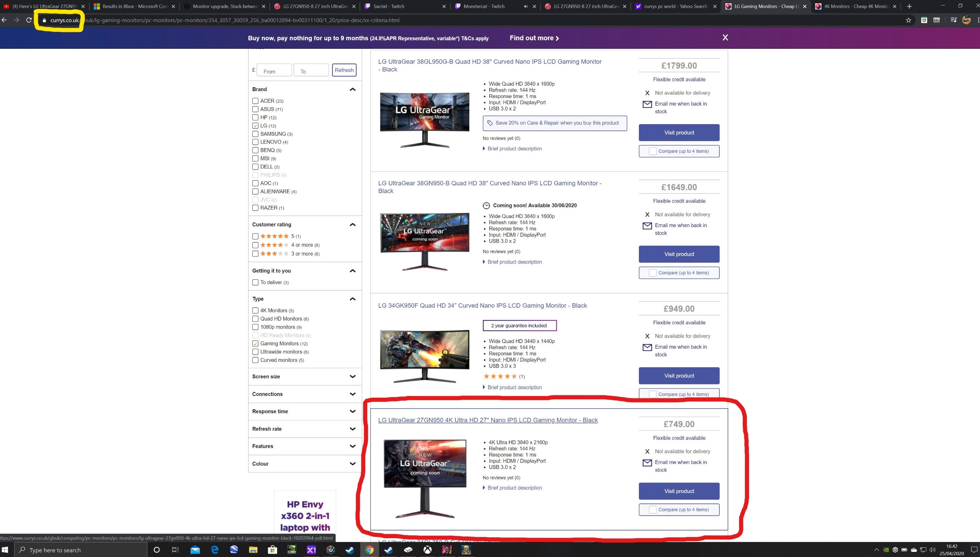Viewport: 980px width, 557px height.
Task: Click the Windows taskbar search box
Action: pos(81,550)
